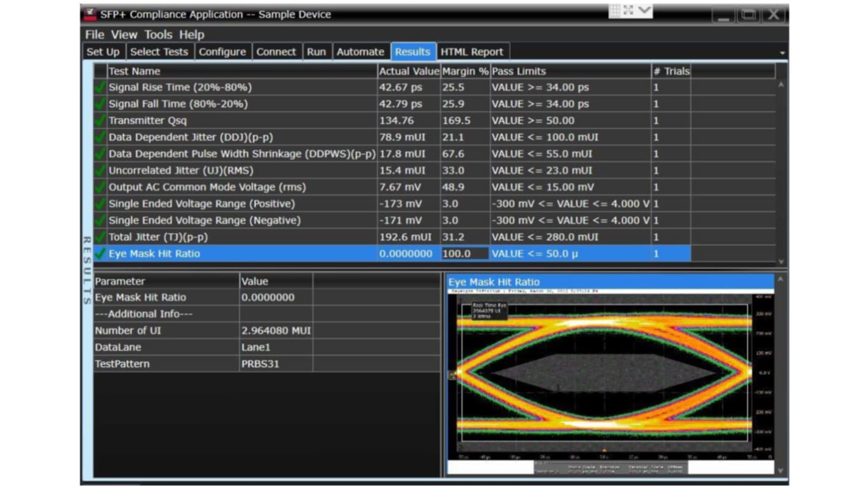Click pass checkmark for Signal Rise Time
Screen dimensions: 868x488
100,87
